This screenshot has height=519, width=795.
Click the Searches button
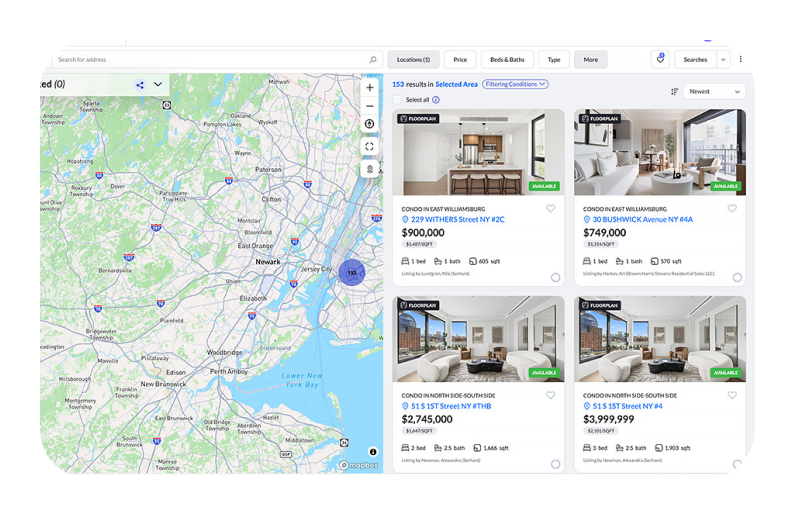(695, 59)
